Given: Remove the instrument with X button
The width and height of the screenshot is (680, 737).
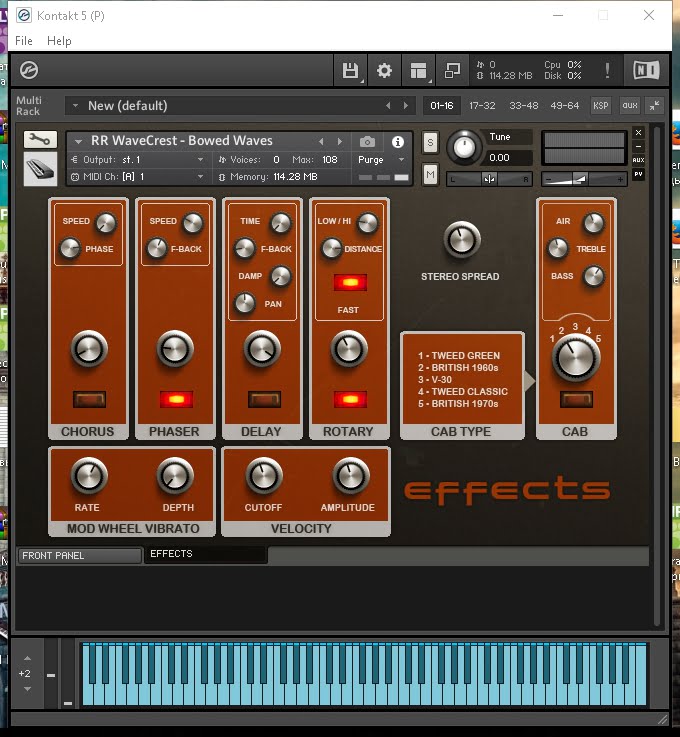Looking at the screenshot, I should pyautogui.click(x=638, y=133).
